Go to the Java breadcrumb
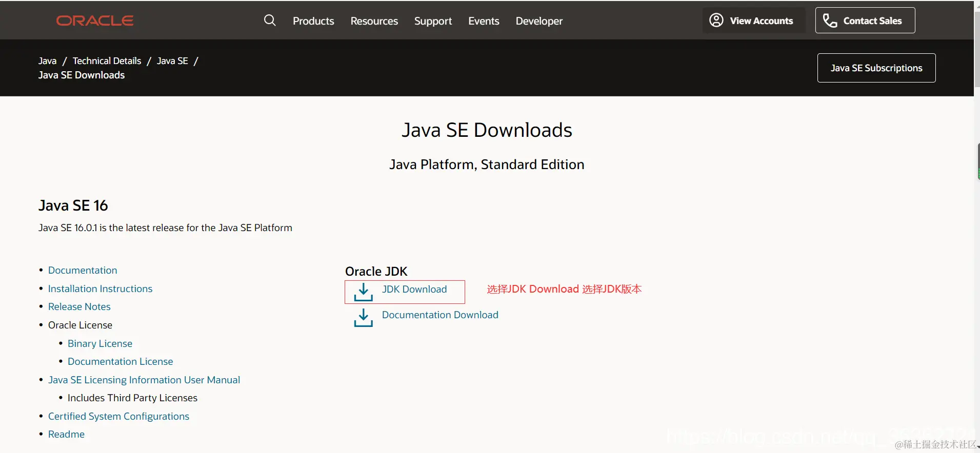The image size is (980, 453). click(47, 61)
